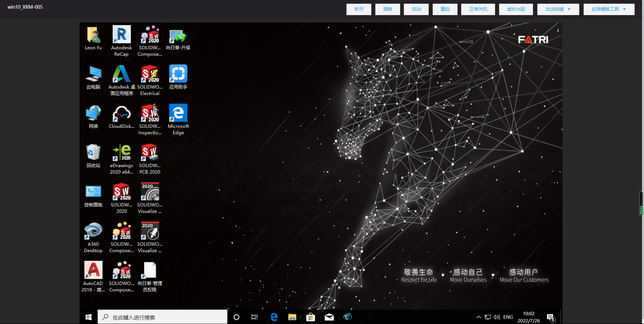Select the SOLIDWORKS Electrical shortcut

coord(150,80)
